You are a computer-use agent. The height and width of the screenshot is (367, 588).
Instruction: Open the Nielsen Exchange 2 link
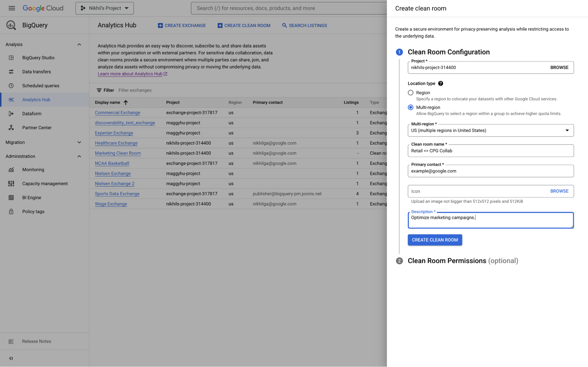[114, 183]
